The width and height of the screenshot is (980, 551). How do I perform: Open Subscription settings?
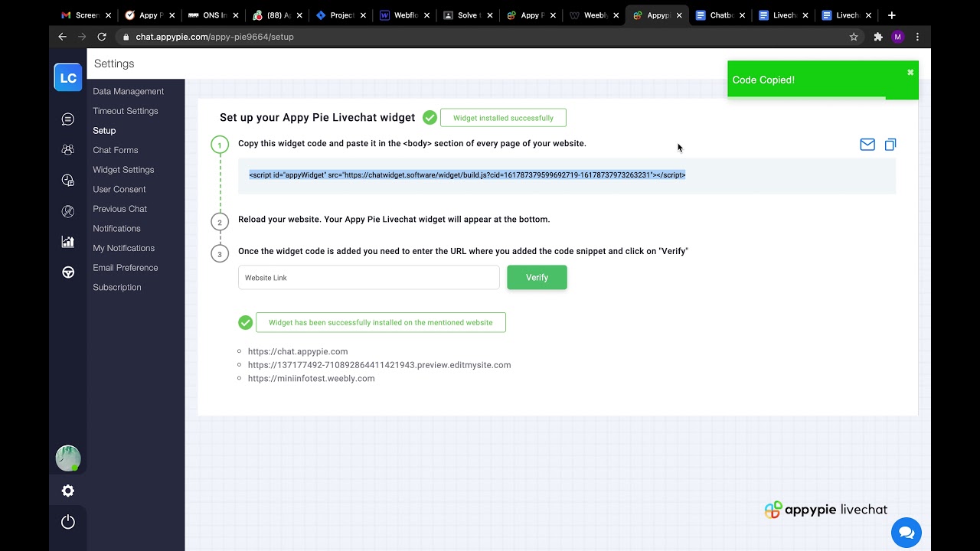pos(117,287)
